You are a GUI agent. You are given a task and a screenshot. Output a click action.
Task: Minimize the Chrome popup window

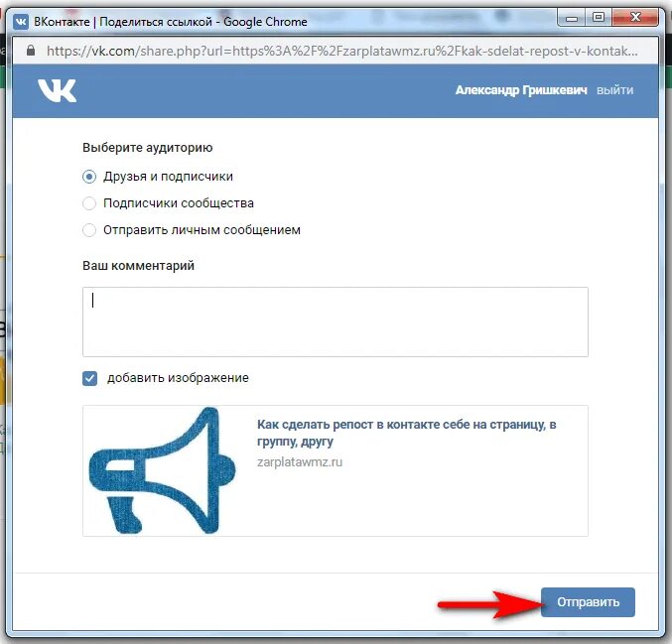point(572,19)
